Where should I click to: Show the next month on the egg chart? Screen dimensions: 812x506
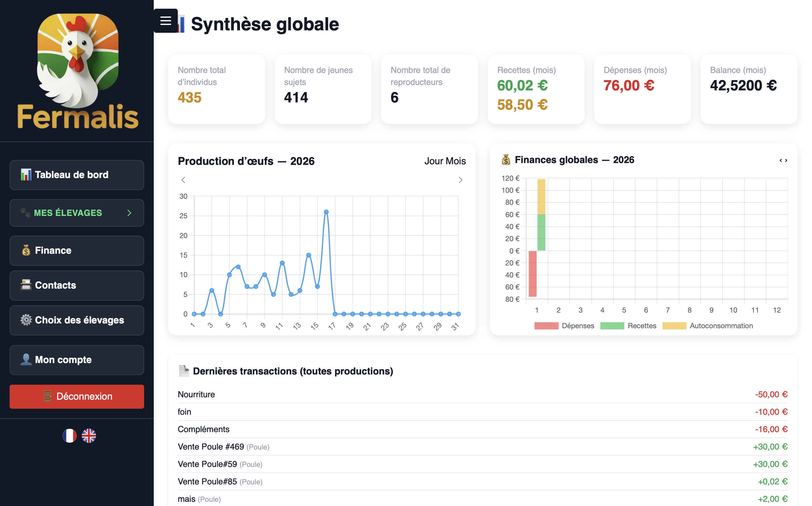(x=460, y=180)
